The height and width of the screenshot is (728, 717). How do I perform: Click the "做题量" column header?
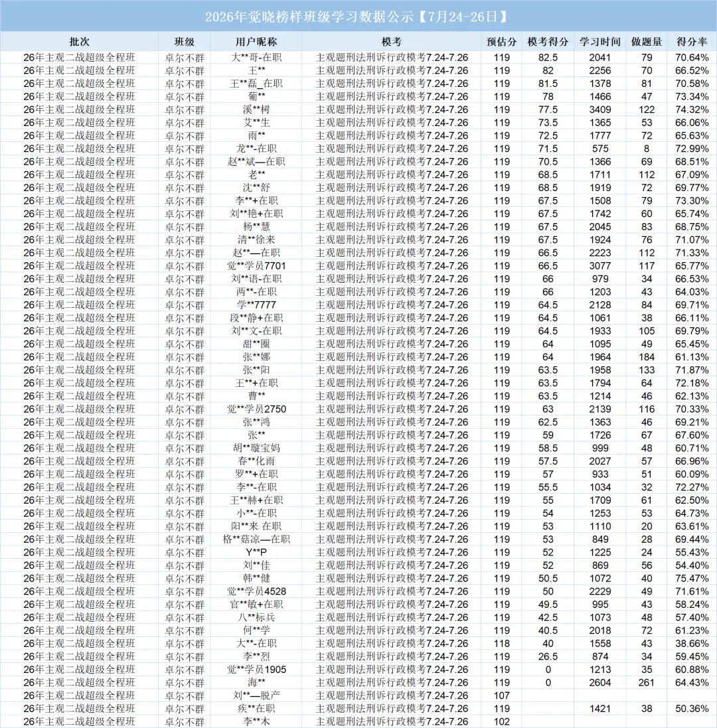pyautogui.click(x=647, y=42)
